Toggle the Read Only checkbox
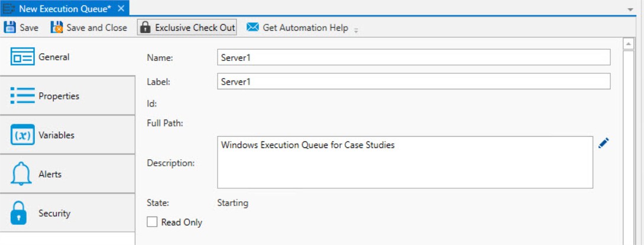This screenshot has width=644, height=245. (x=152, y=222)
